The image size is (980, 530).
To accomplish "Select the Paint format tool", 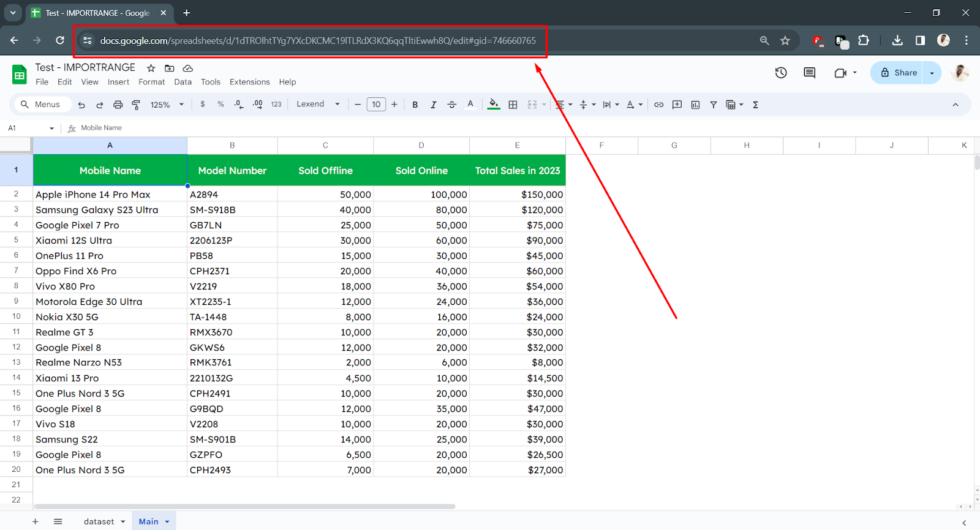I will coord(136,105).
